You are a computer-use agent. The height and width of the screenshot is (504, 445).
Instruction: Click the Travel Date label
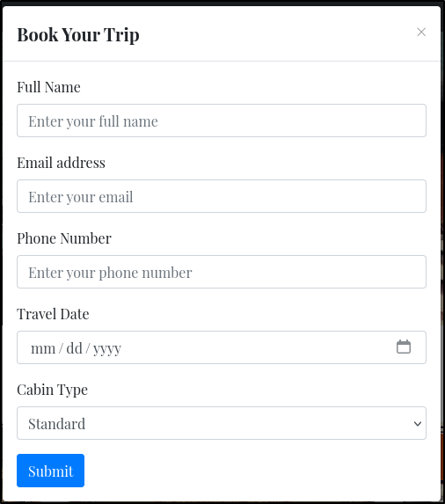[x=53, y=314]
